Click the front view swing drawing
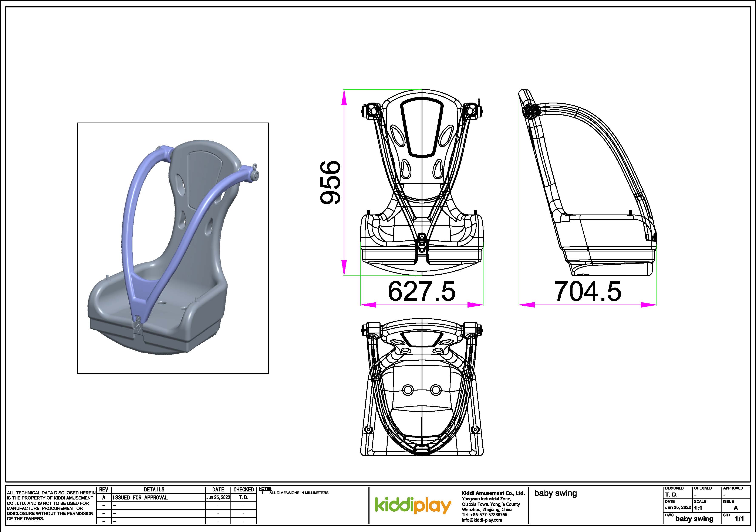Screen dimensions: 756x532 pyautogui.click(x=422, y=183)
